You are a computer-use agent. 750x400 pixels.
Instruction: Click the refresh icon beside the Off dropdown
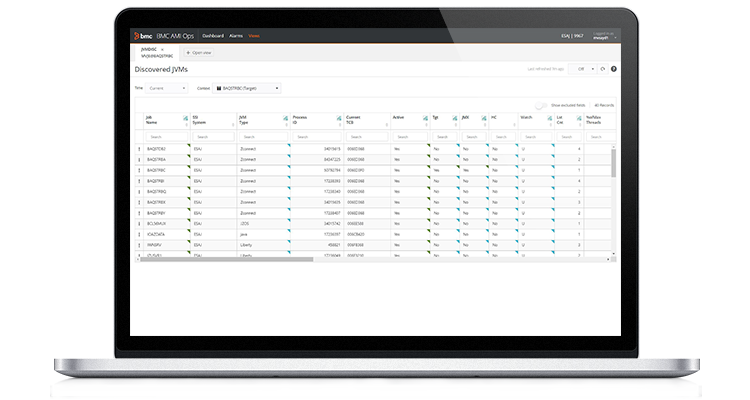coord(603,69)
